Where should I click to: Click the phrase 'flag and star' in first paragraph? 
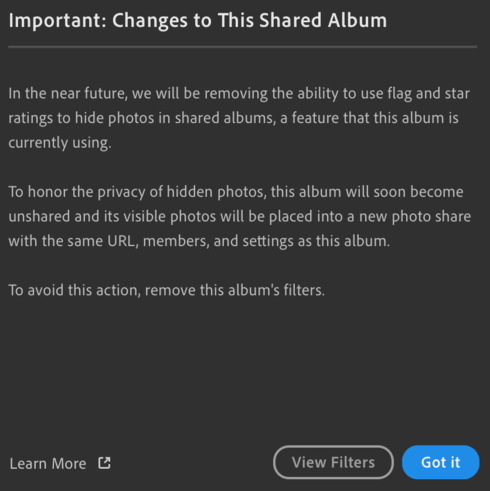(428, 94)
